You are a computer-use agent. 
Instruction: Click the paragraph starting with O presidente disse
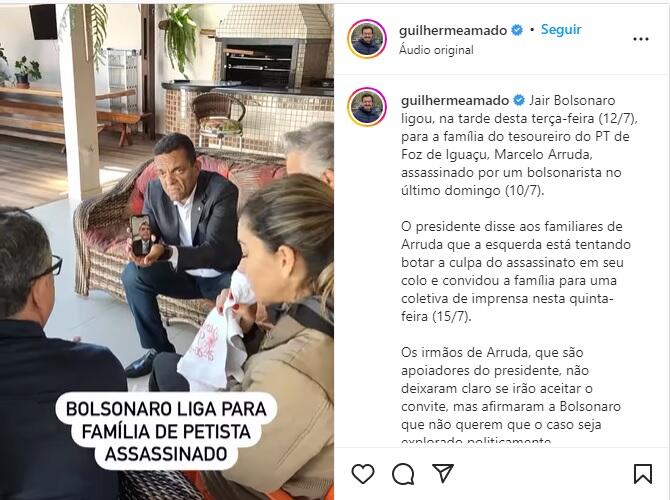point(515,271)
